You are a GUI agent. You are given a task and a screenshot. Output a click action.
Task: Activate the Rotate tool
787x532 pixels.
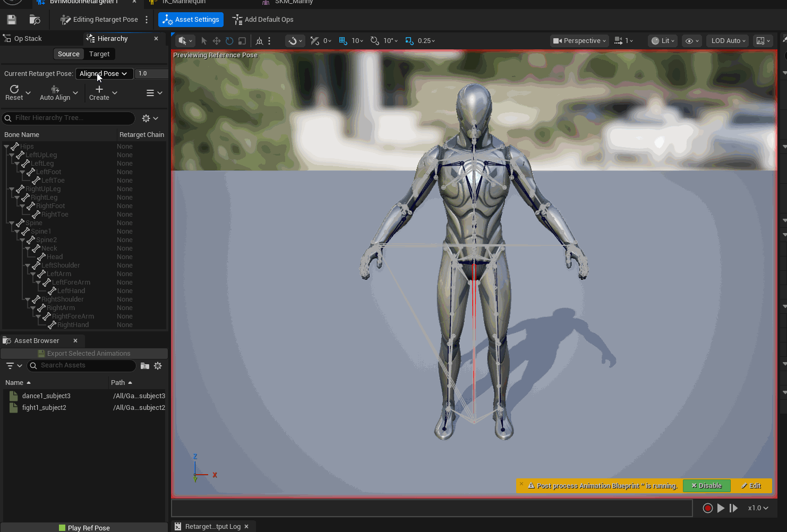click(x=228, y=40)
